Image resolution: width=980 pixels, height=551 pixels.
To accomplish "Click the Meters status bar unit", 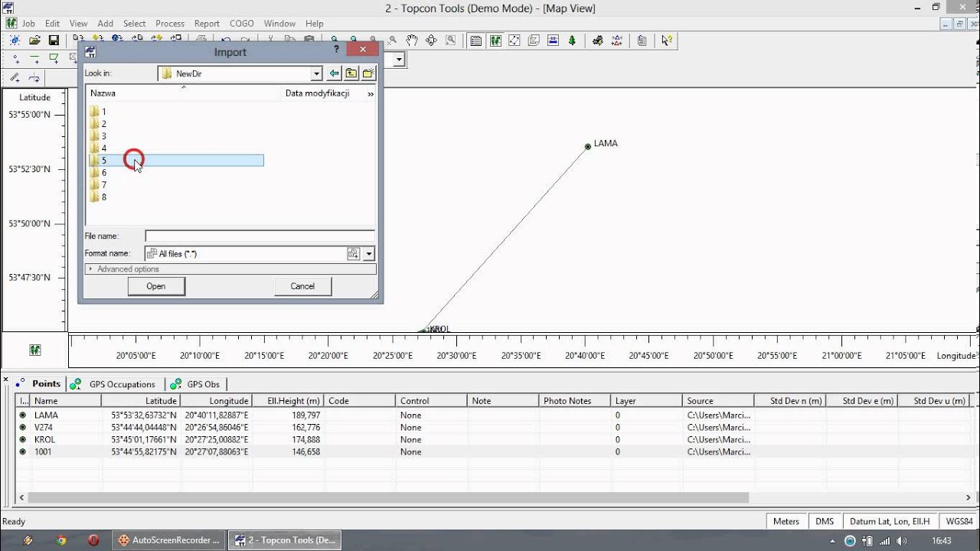I will tap(786, 521).
